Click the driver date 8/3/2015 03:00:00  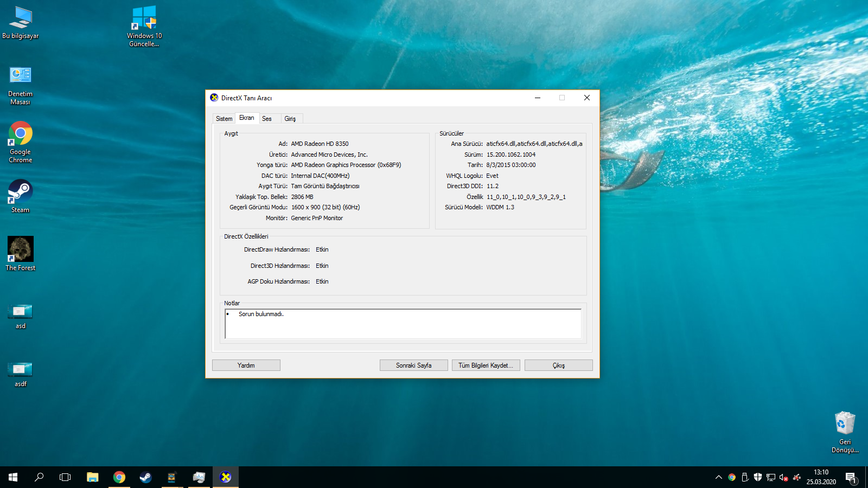click(x=511, y=165)
